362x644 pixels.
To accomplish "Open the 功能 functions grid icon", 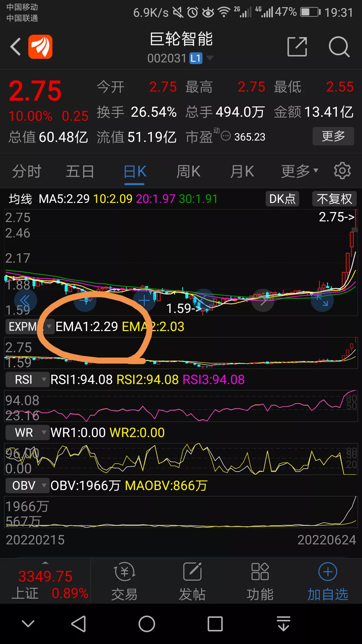I will tap(260, 582).
